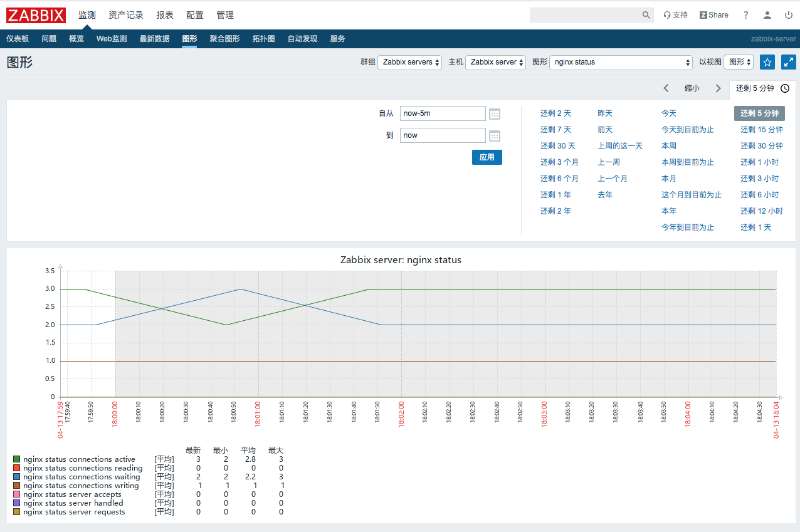The image size is (800, 532).
Task: Click the power logout icon
Action: pyautogui.click(x=788, y=15)
